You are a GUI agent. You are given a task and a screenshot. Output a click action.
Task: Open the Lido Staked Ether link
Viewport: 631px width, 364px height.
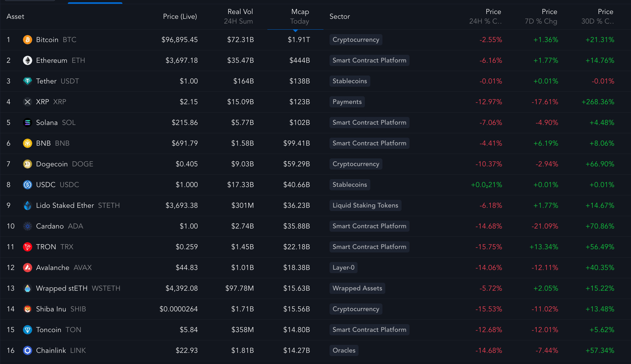tap(65, 206)
